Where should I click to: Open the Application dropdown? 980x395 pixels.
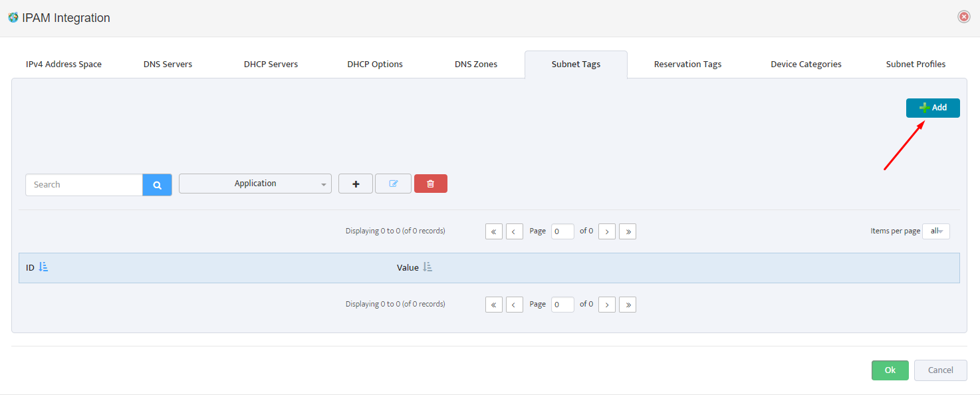click(x=255, y=184)
